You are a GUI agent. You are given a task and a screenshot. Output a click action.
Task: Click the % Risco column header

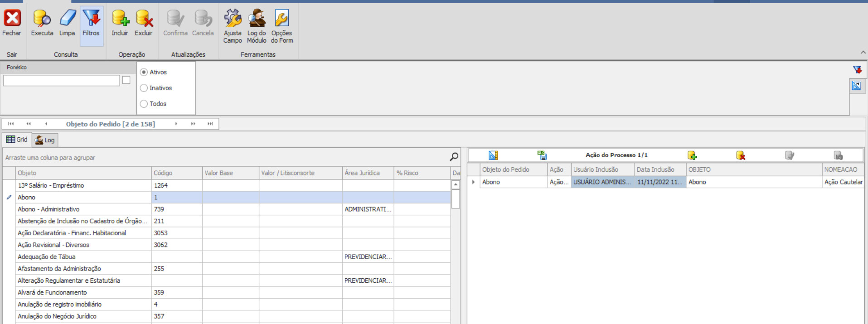(x=422, y=173)
